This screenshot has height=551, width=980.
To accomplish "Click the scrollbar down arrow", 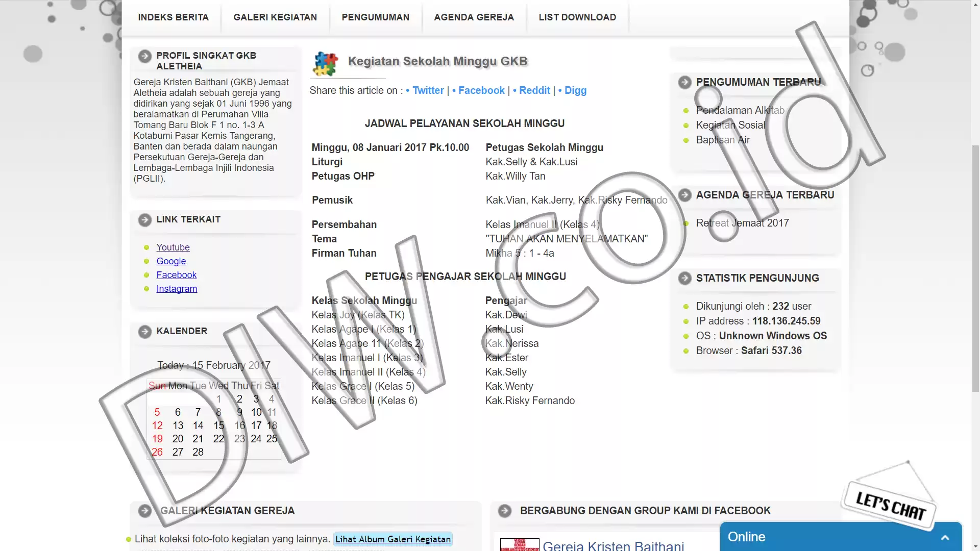I will 975,546.
